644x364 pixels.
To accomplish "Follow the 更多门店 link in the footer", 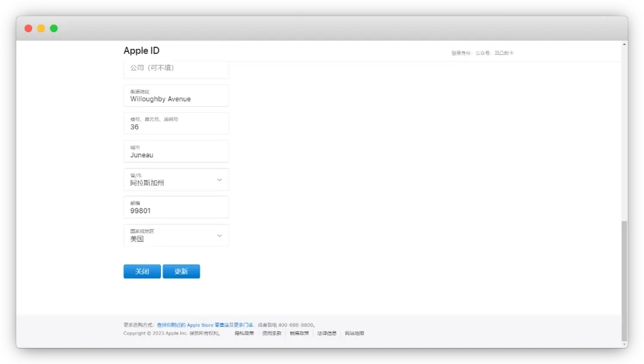I will (243, 325).
